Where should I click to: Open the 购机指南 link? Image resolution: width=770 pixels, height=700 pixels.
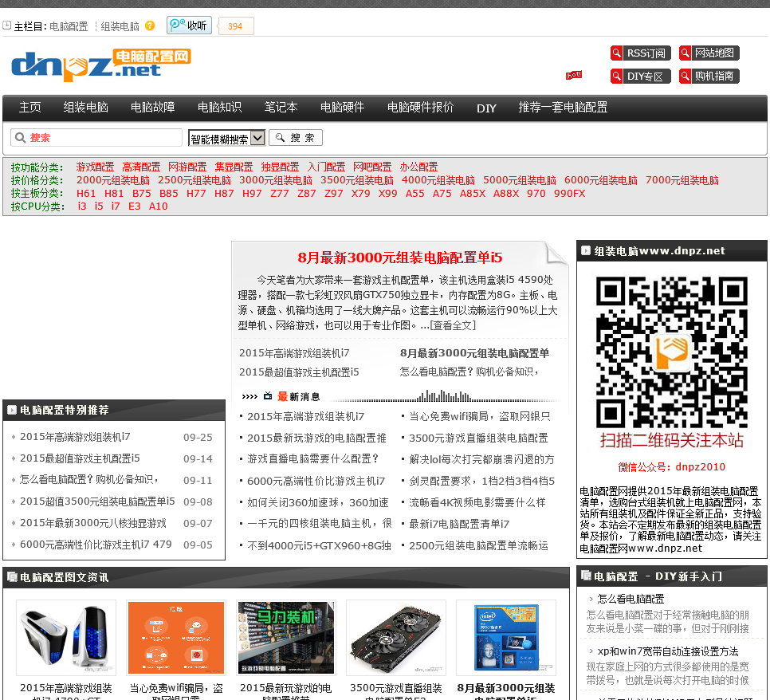714,77
